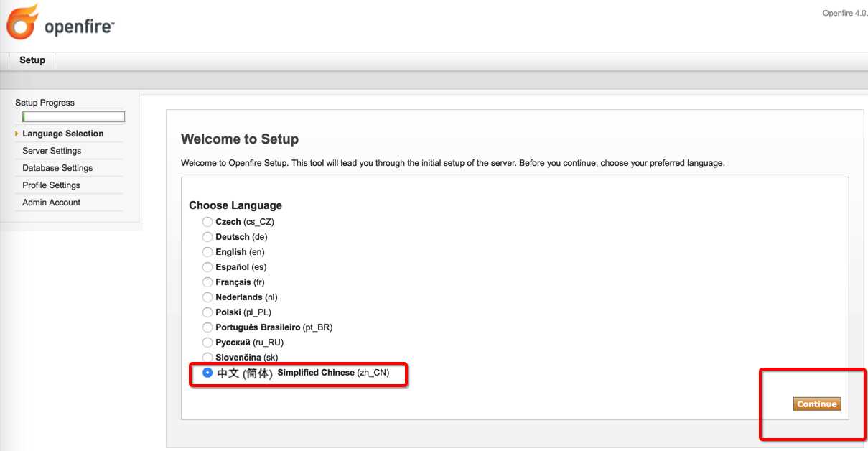Pick Español language option
The height and width of the screenshot is (451, 868).
(207, 267)
